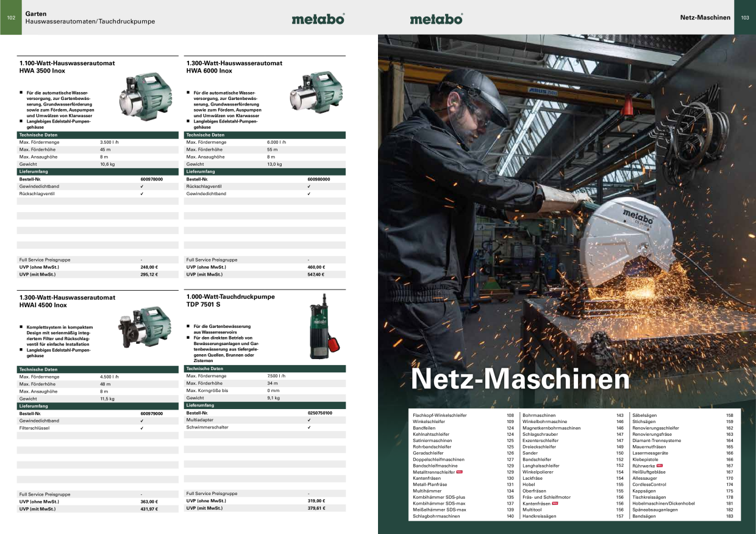Screen dimensions: 756x534
Task: Click the page number 103 tab
Action: pos(745,18)
